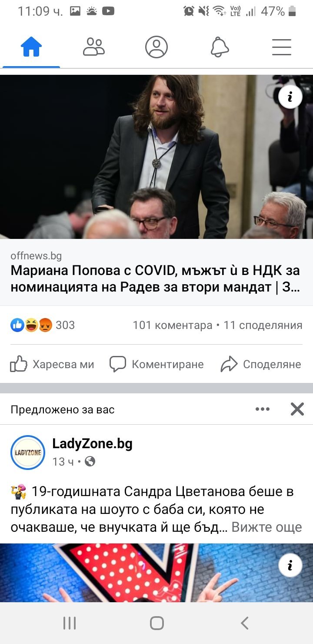Expand post text with Вижте още
The image size is (313, 644).
[x=266, y=527]
